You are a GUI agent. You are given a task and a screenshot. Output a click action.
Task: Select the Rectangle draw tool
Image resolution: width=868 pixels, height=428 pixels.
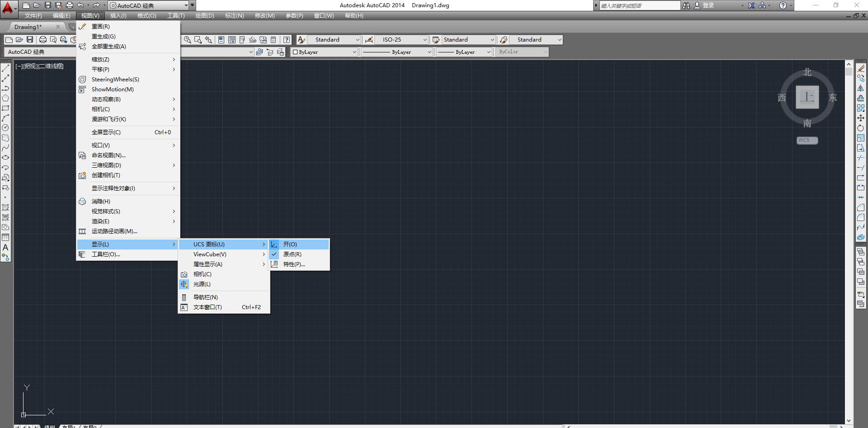click(x=5, y=108)
